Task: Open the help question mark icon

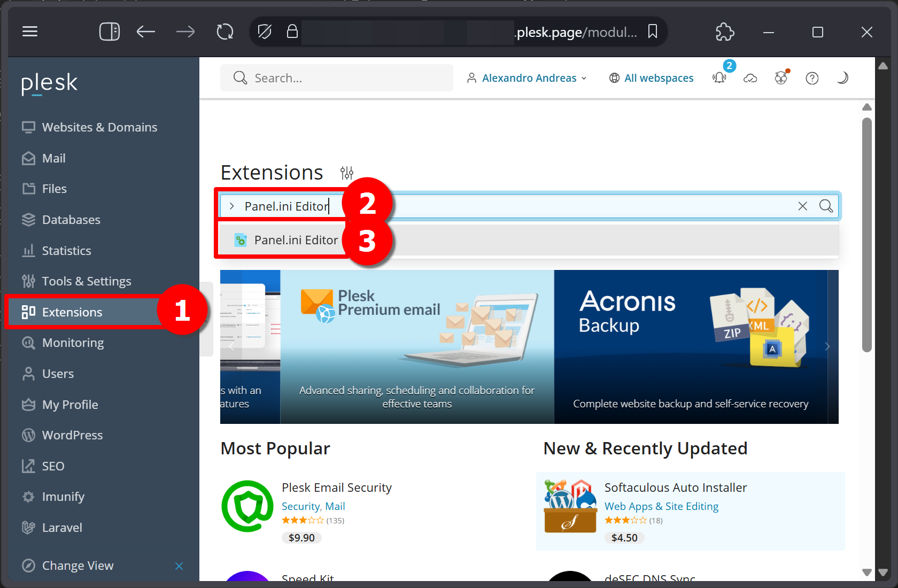Action: point(812,78)
